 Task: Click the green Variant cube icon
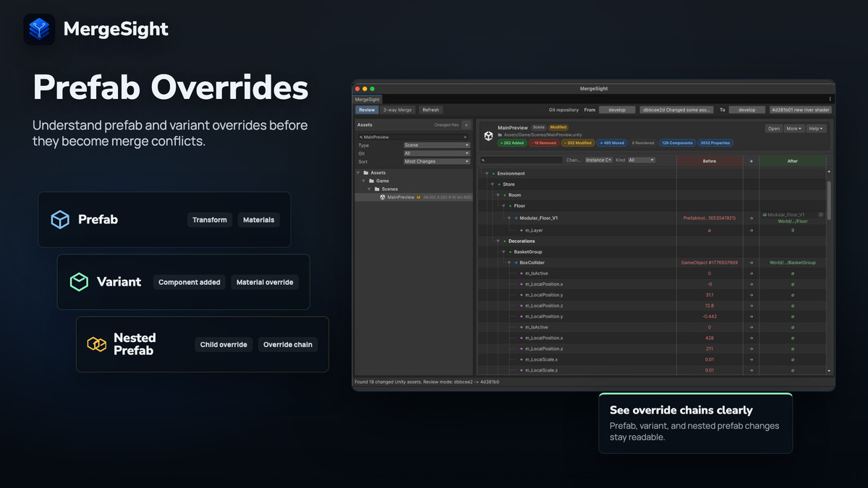pos(79,282)
